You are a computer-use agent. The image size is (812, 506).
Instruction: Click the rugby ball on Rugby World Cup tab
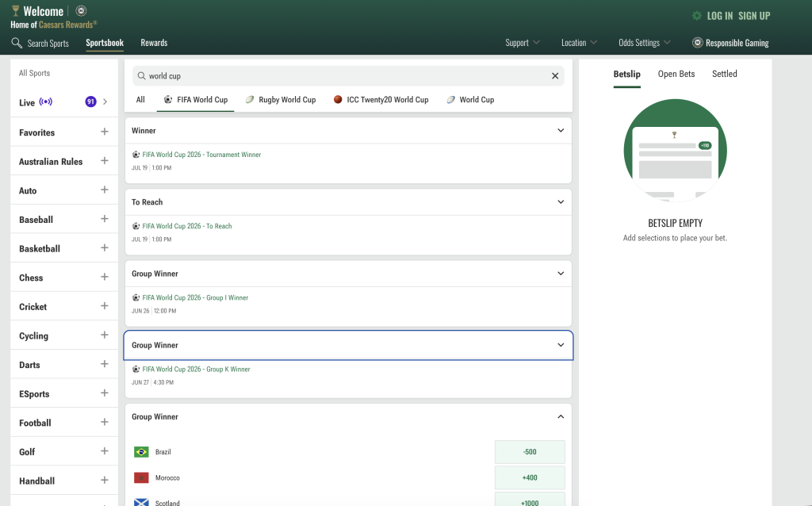pyautogui.click(x=250, y=99)
